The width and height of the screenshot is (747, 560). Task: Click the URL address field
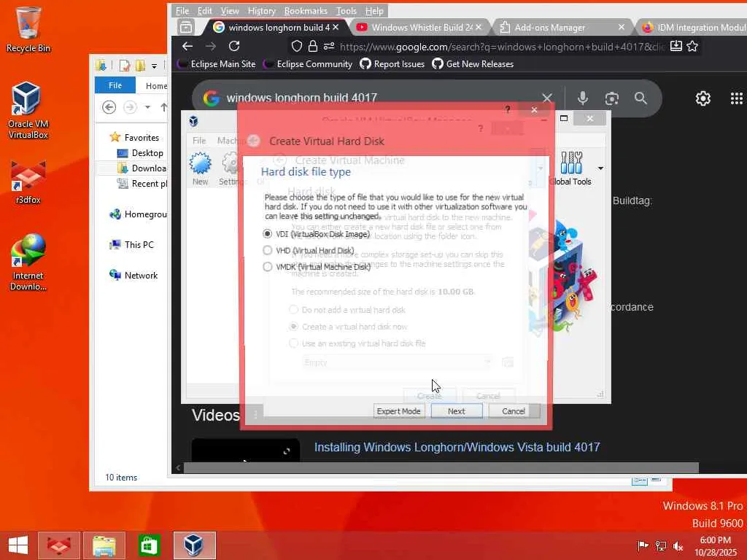click(502, 47)
